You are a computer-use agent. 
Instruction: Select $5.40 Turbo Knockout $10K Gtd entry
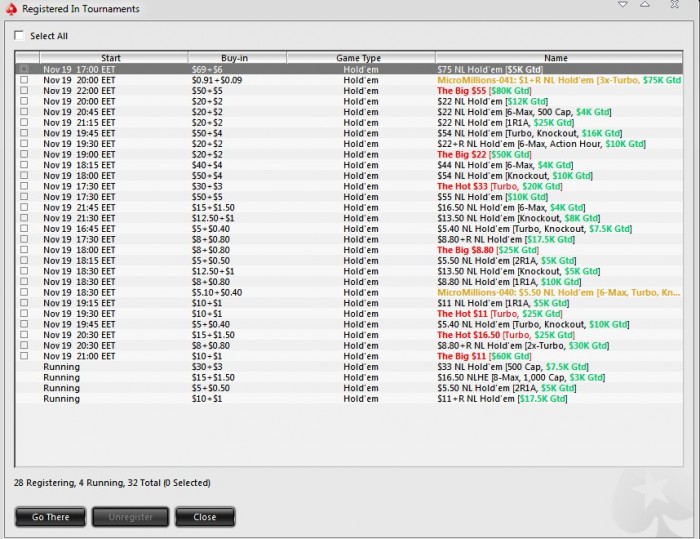533,324
